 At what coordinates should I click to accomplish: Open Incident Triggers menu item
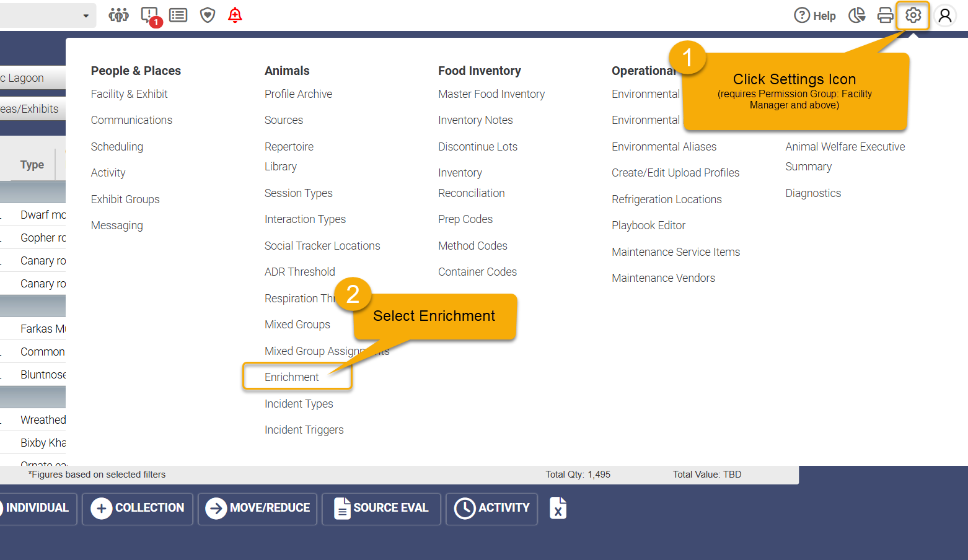(x=304, y=430)
